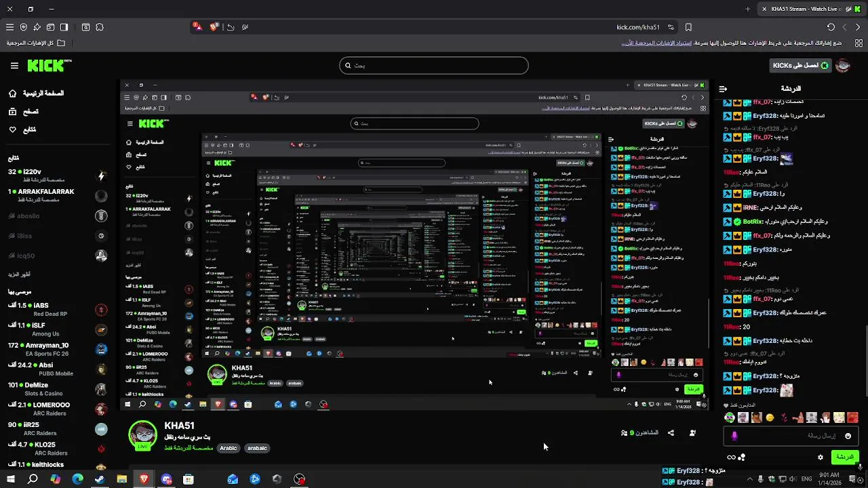Focus the Kick search field
This screenshot has width=868, height=488.
click(434, 66)
